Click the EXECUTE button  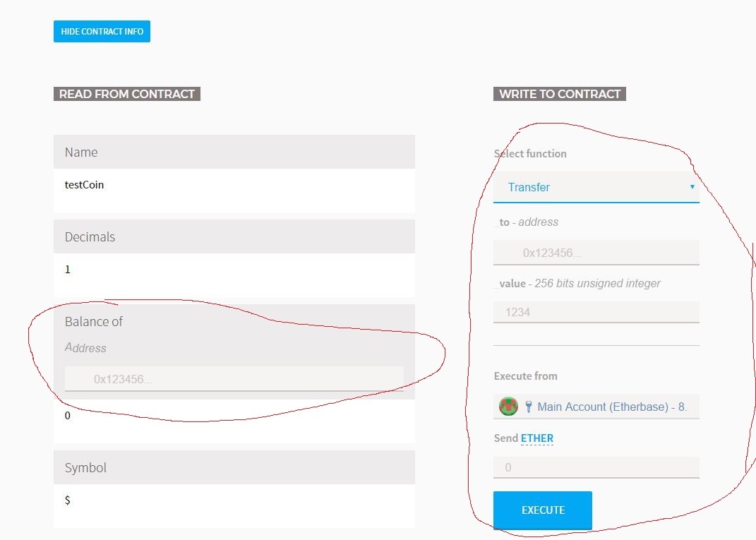coord(542,510)
